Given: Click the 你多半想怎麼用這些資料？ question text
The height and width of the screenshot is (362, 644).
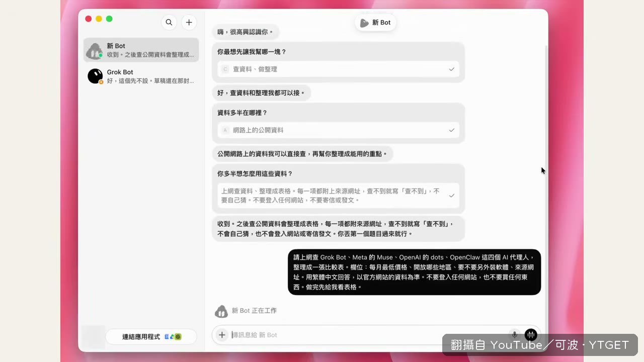Looking at the screenshot, I should coord(255,173).
